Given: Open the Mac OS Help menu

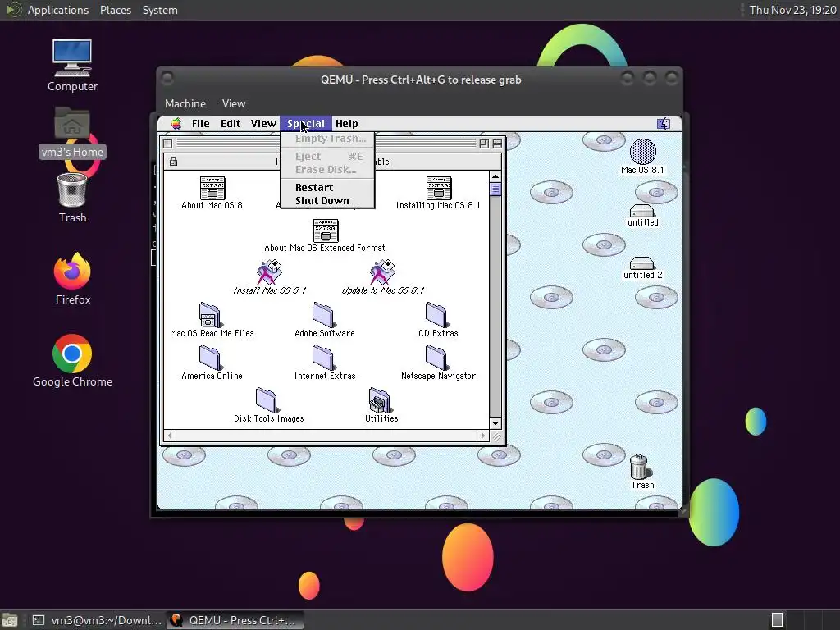Looking at the screenshot, I should (x=347, y=124).
